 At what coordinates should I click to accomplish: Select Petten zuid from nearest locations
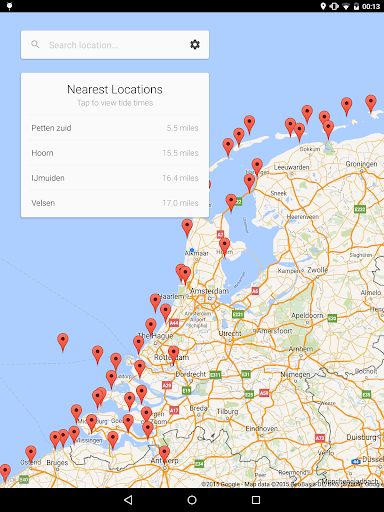115,128
